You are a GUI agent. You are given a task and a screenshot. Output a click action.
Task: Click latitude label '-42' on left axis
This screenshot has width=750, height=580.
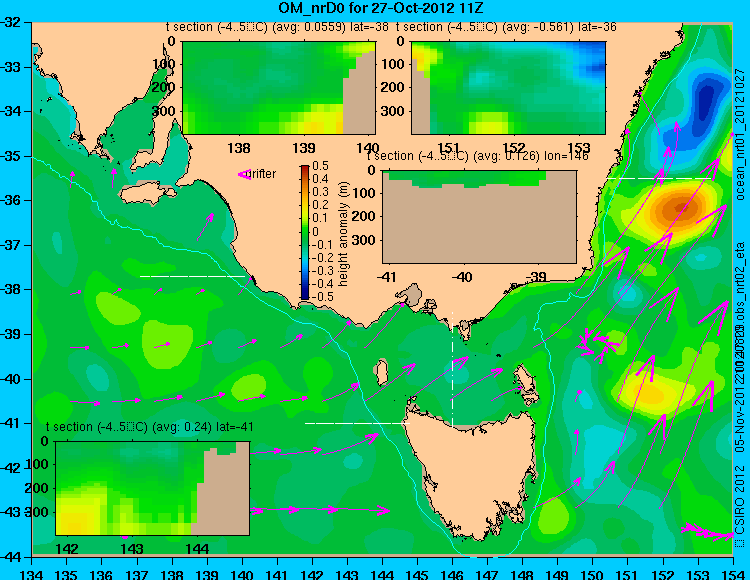tap(11, 468)
